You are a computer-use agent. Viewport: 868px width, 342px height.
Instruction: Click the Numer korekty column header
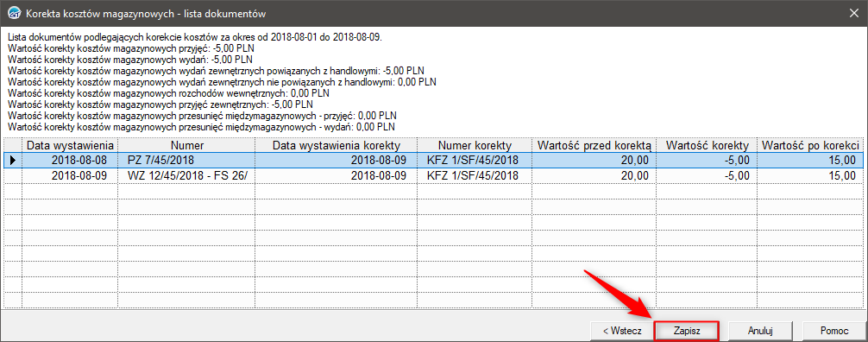tap(475, 145)
